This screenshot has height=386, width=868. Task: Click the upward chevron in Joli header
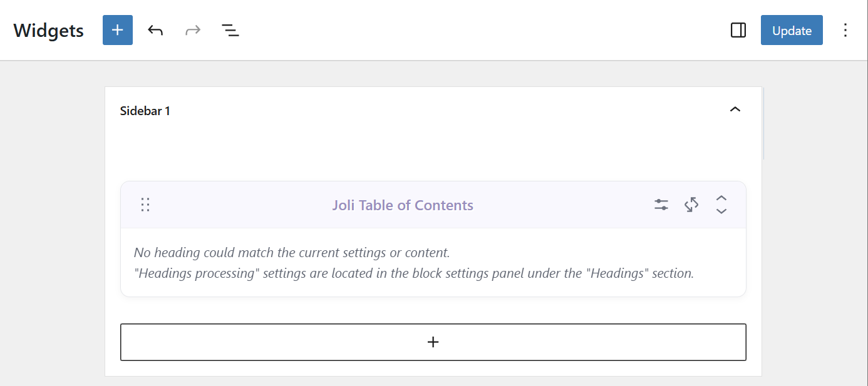pyautogui.click(x=721, y=198)
